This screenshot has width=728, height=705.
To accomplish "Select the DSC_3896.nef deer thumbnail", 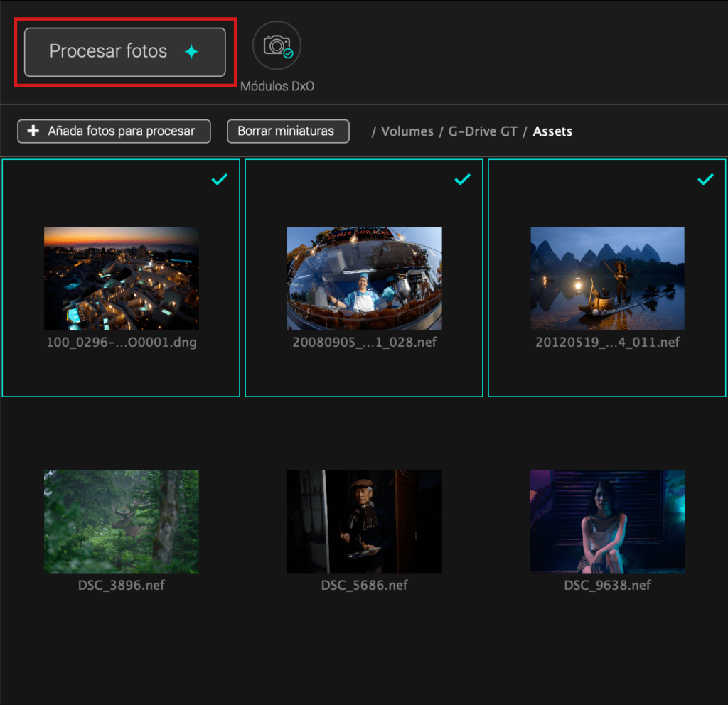I will (121, 521).
